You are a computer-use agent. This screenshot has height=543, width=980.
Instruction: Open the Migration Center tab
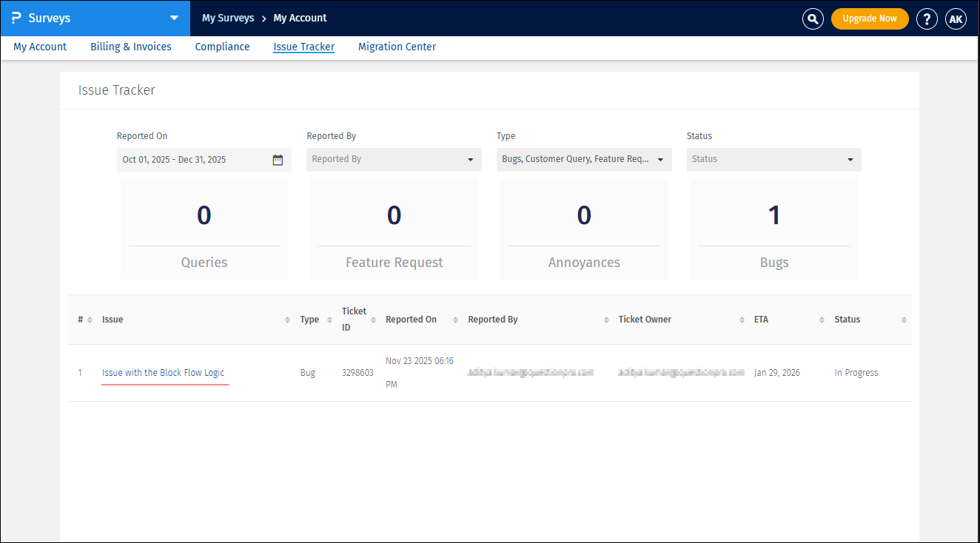click(397, 47)
